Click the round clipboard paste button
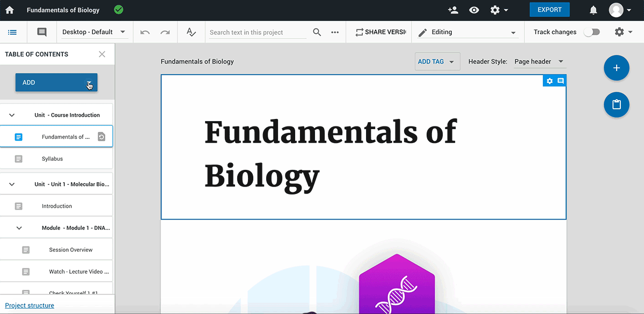Image resolution: width=644 pixels, height=314 pixels. coord(617,104)
